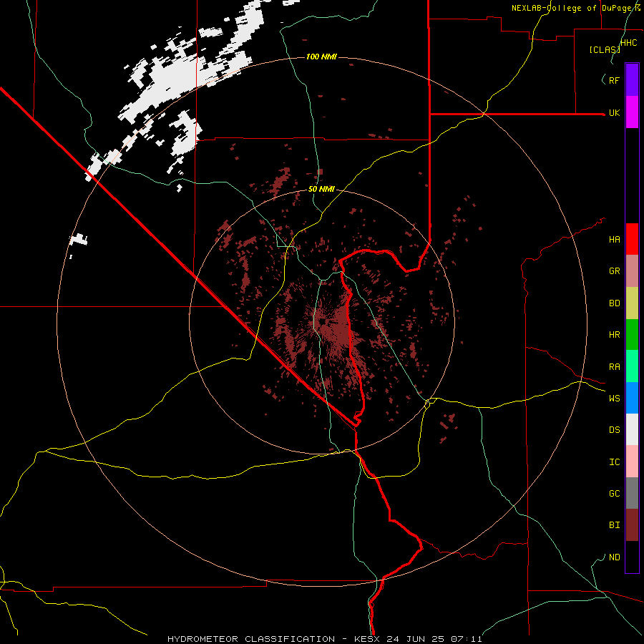Click the "HA" legend label

tap(614, 240)
